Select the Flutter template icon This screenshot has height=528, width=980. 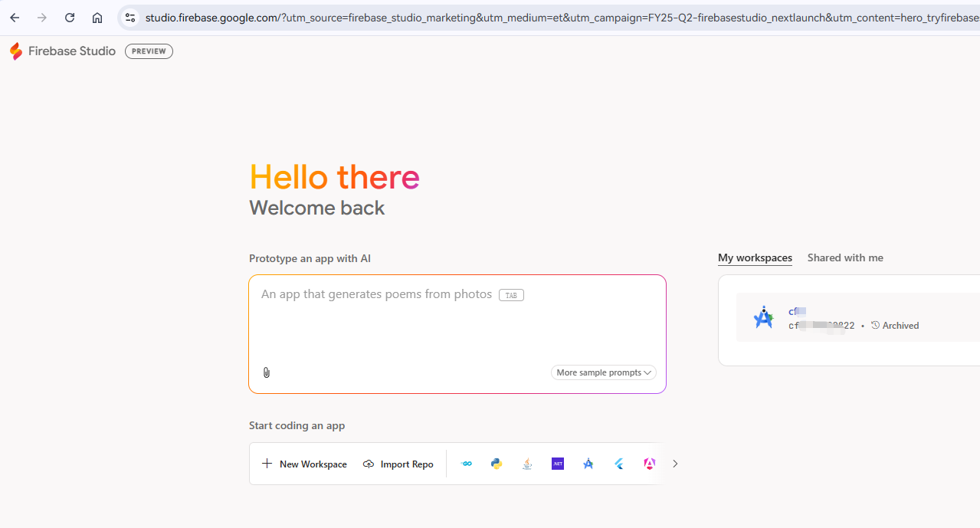(619, 464)
